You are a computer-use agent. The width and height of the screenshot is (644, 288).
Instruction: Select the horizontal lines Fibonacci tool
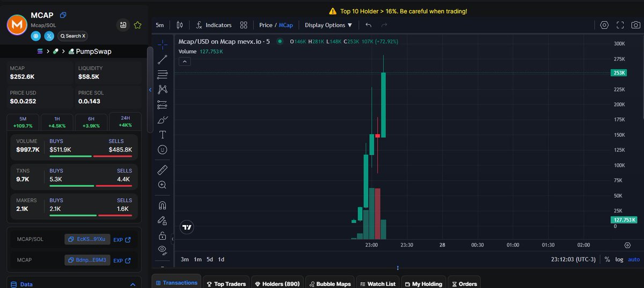(x=163, y=75)
